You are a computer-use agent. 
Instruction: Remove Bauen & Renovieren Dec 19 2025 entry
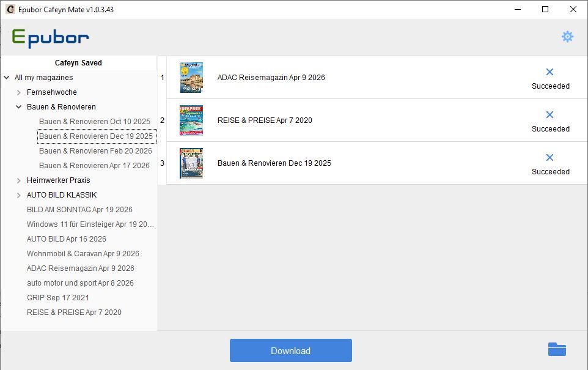[x=549, y=157]
